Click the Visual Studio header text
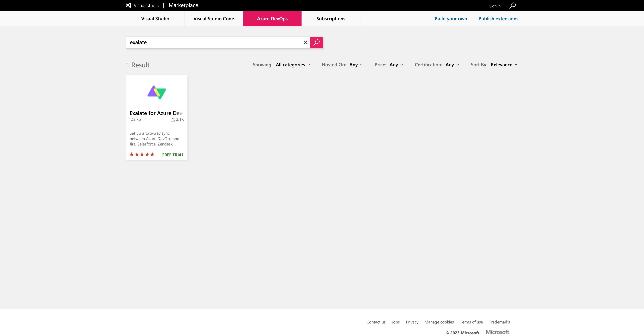This screenshot has height=336, width=644. click(146, 6)
